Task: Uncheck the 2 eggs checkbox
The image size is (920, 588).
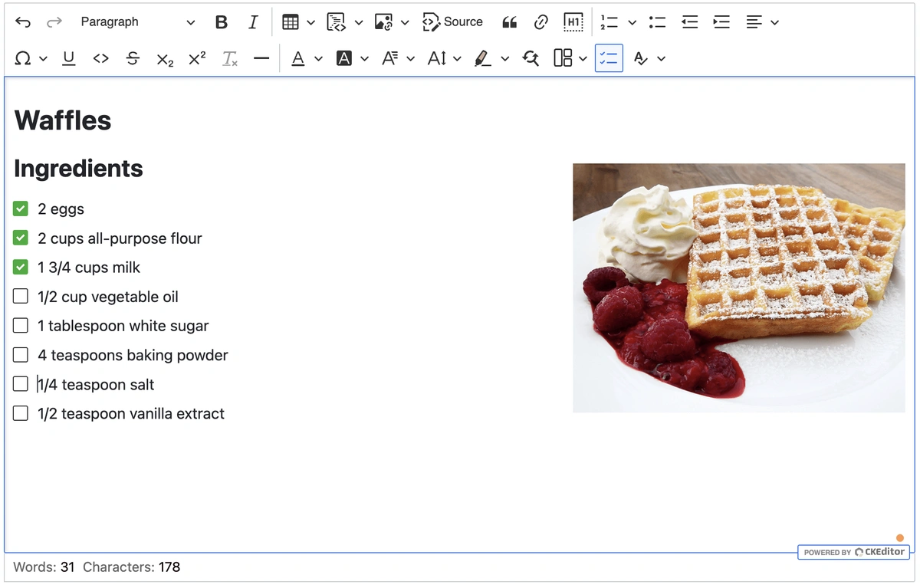Action: [x=21, y=209]
